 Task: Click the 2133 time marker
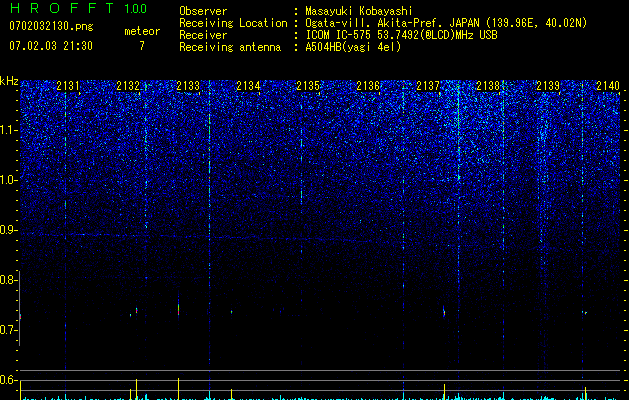click(x=188, y=86)
